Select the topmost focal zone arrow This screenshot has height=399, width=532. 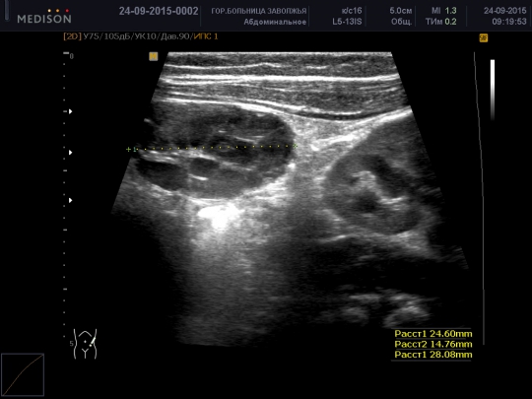(x=71, y=111)
